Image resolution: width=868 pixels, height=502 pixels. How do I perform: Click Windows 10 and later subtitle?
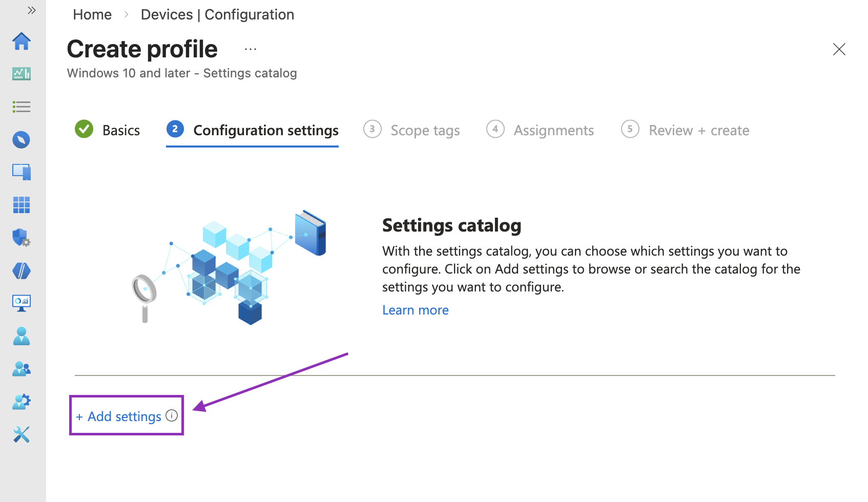tap(182, 73)
